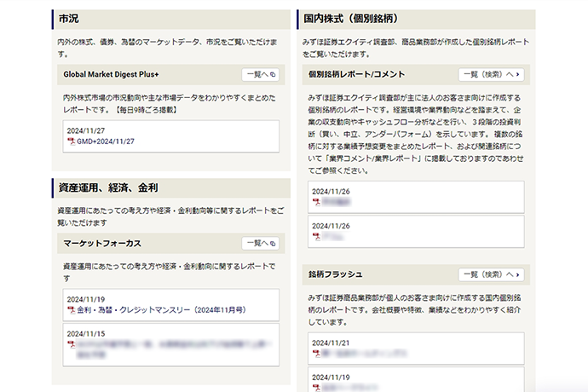Viewport: 588px width, 392px height.
Task: Click 一覧へ button for Global Market Digest Plus+
Action: [x=260, y=74]
